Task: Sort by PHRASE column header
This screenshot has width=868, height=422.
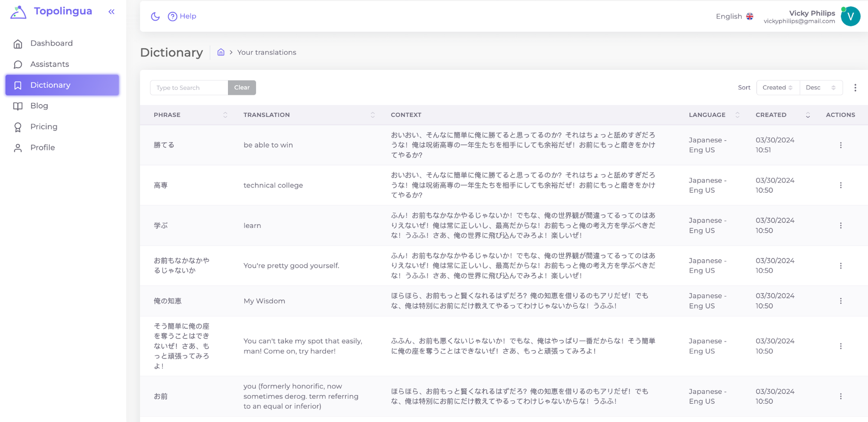Action: coord(190,115)
